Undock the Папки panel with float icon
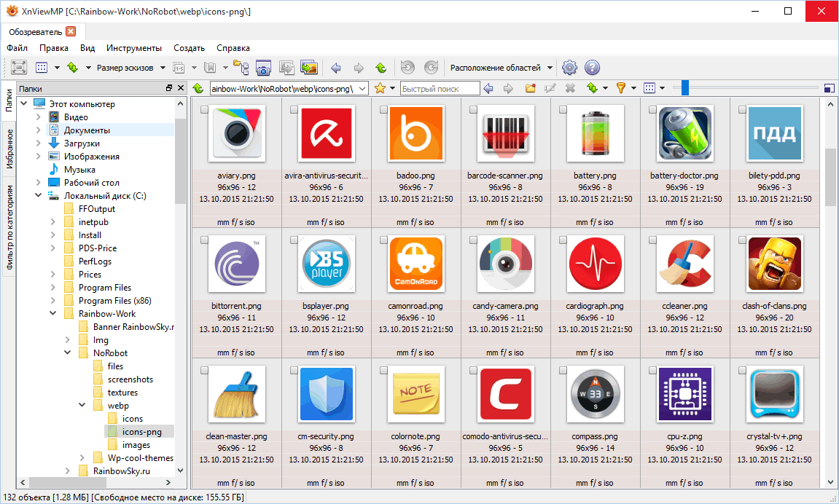This screenshot has height=504, width=839. (x=169, y=88)
